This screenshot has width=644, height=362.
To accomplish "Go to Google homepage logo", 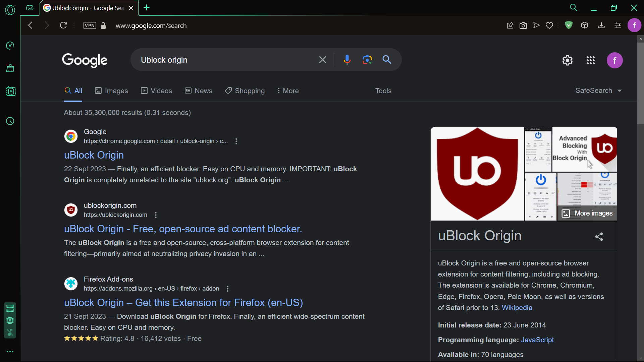I will pyautogui.click(x=85, y=60).
